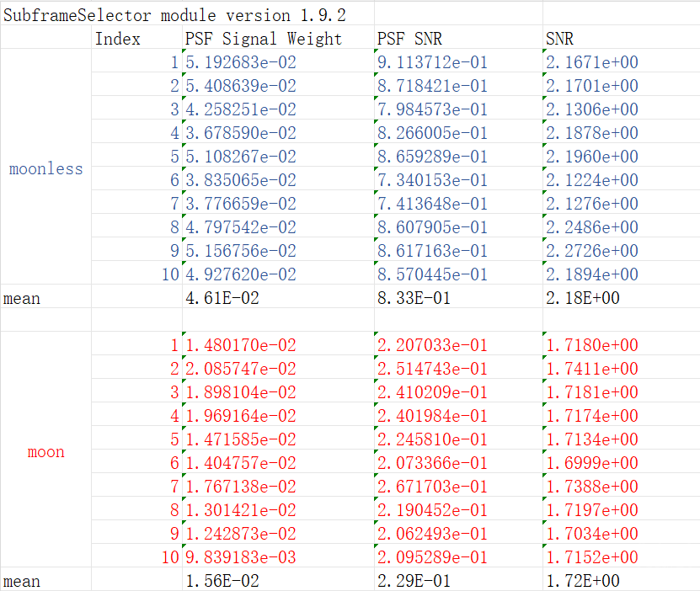700x591 pixels.
Task: Select cell with value 3.678590e-02
Action: tap(240, 133)
